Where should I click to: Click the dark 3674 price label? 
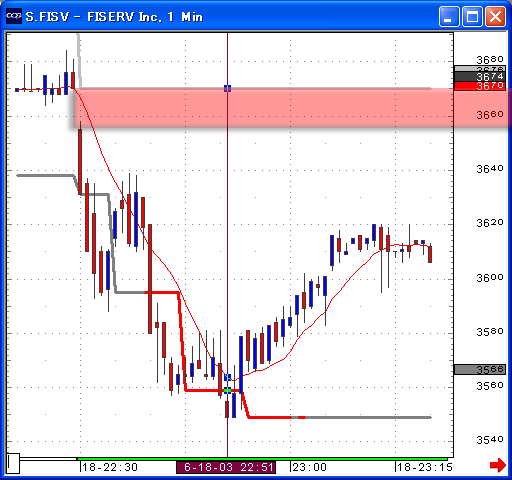pos(480,77)
